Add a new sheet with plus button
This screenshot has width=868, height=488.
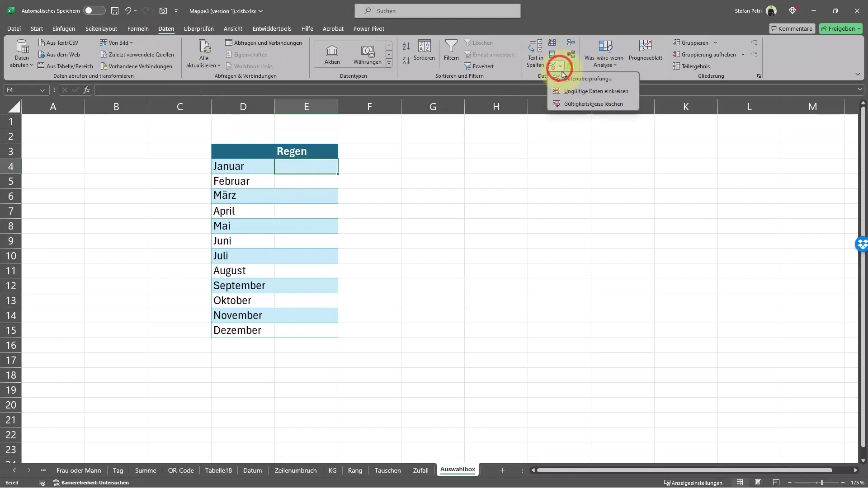pos(502,470)
